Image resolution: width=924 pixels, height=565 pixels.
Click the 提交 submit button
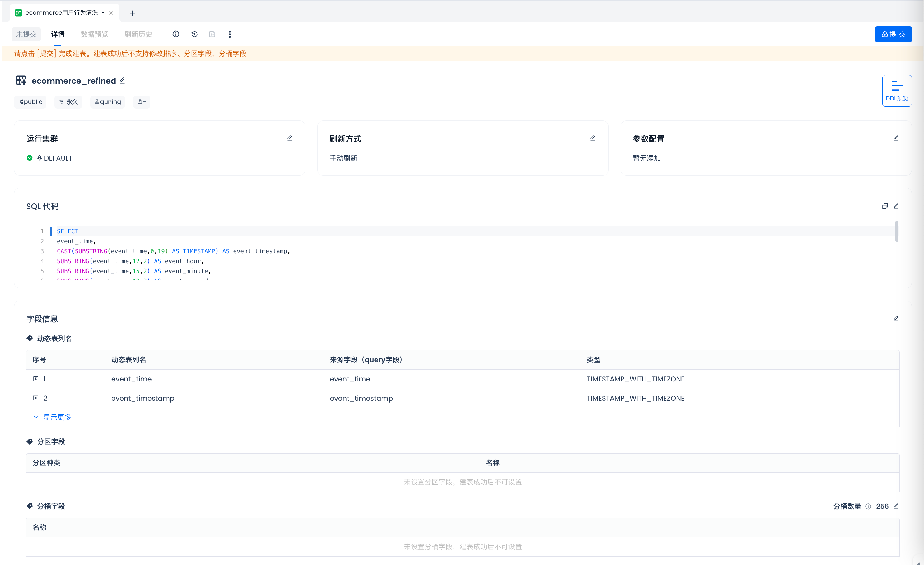(893, 34)
